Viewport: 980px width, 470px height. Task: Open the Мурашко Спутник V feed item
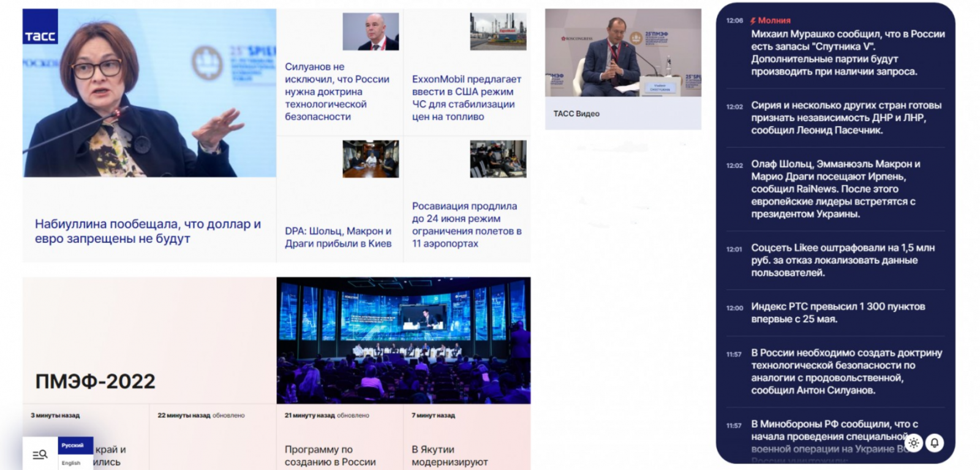pyautogui.click(x=848, y=53)
